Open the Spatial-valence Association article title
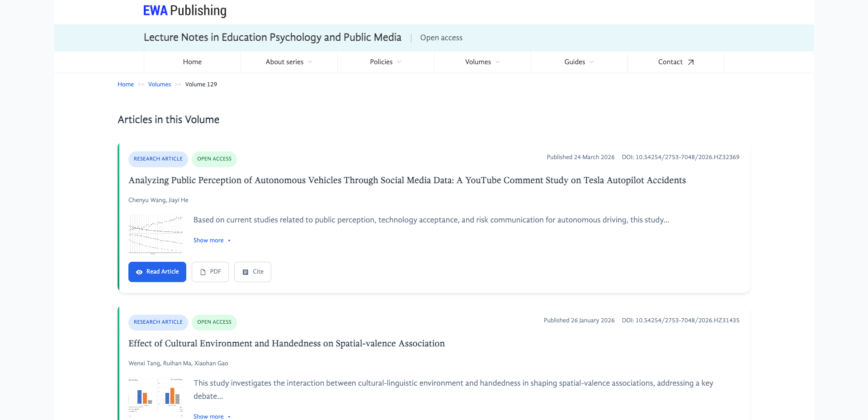This screenshot has width=868, height=420. (287, 344)
